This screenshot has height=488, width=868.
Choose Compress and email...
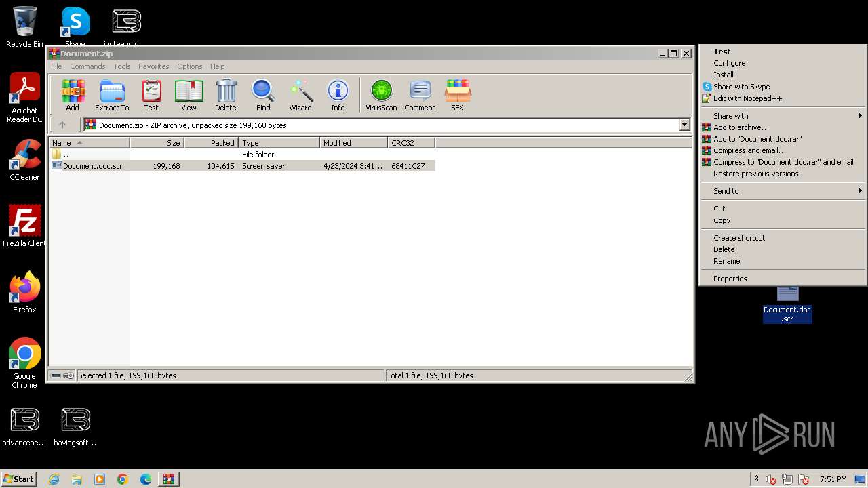(783, 150)
